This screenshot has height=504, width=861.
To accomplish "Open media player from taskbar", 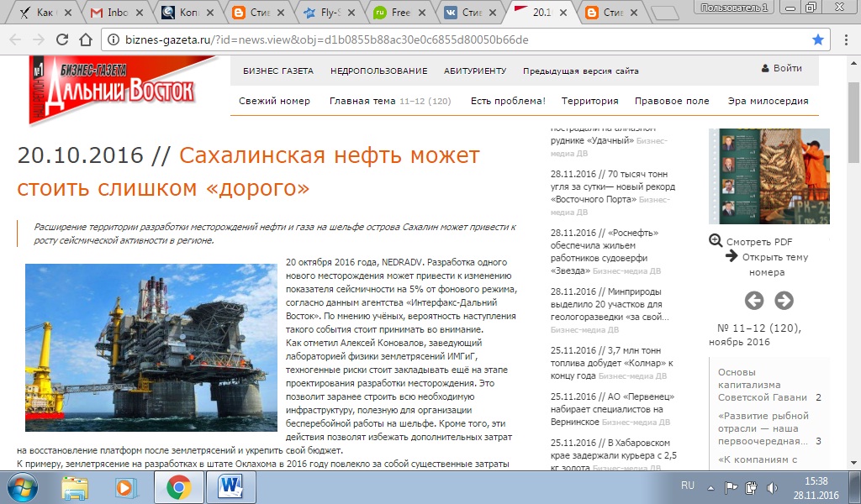I will [x=126, y=487].
